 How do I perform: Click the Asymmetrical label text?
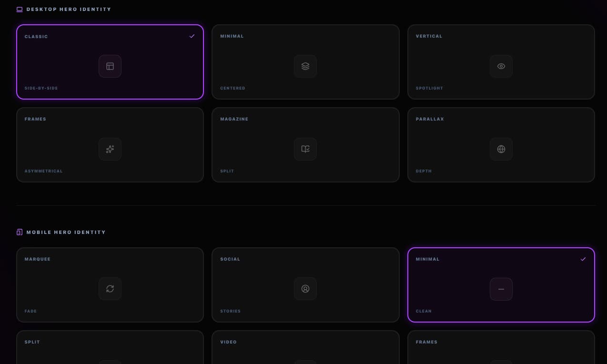point(43,171)
